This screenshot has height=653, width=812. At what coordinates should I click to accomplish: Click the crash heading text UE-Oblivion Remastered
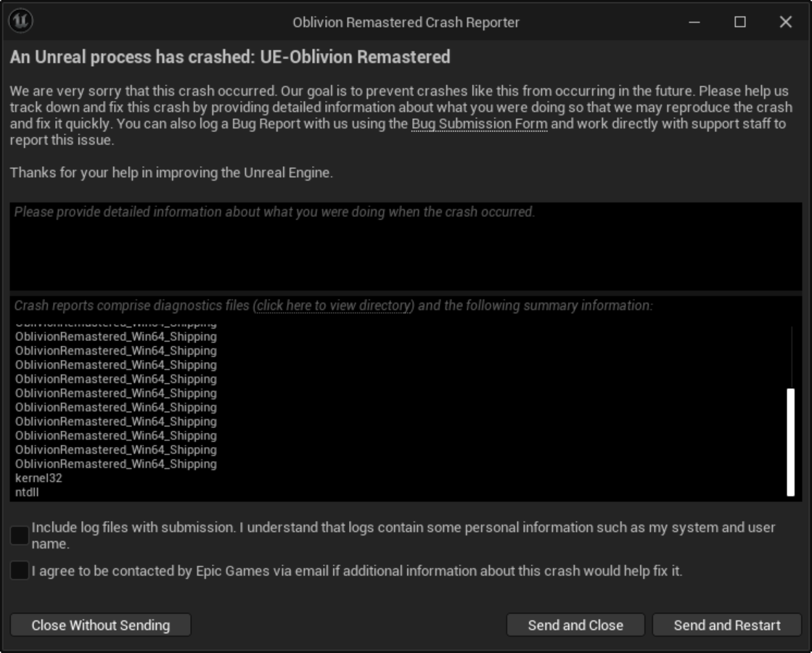355,57
